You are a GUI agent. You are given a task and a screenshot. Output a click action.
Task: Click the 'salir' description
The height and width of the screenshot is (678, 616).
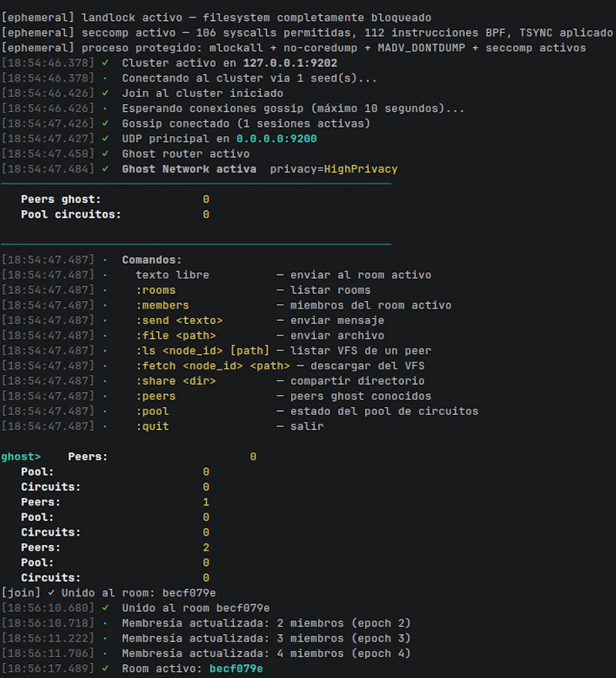point(306,426)
